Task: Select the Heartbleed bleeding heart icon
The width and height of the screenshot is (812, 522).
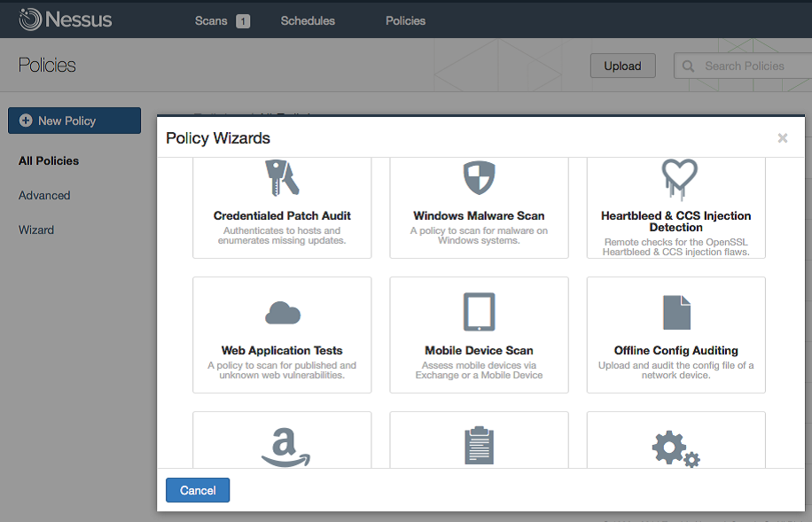Action: point(679,179)
